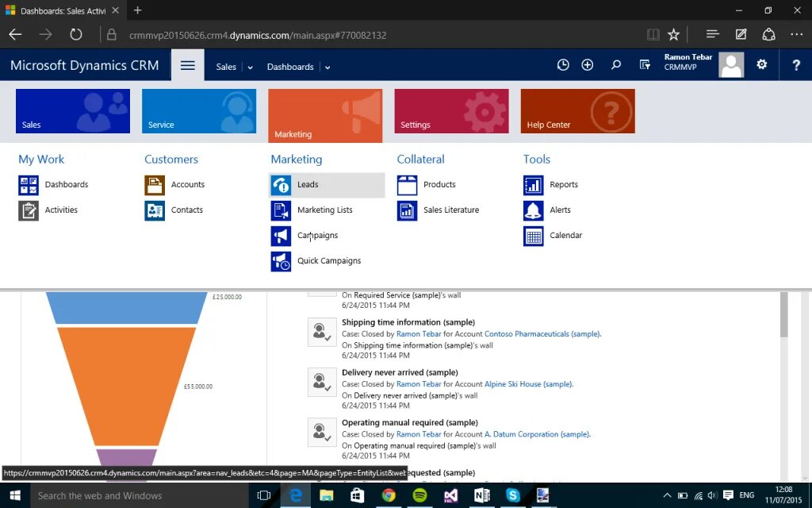Open the Calendar icon under Tools

click(x=534, y=236)
